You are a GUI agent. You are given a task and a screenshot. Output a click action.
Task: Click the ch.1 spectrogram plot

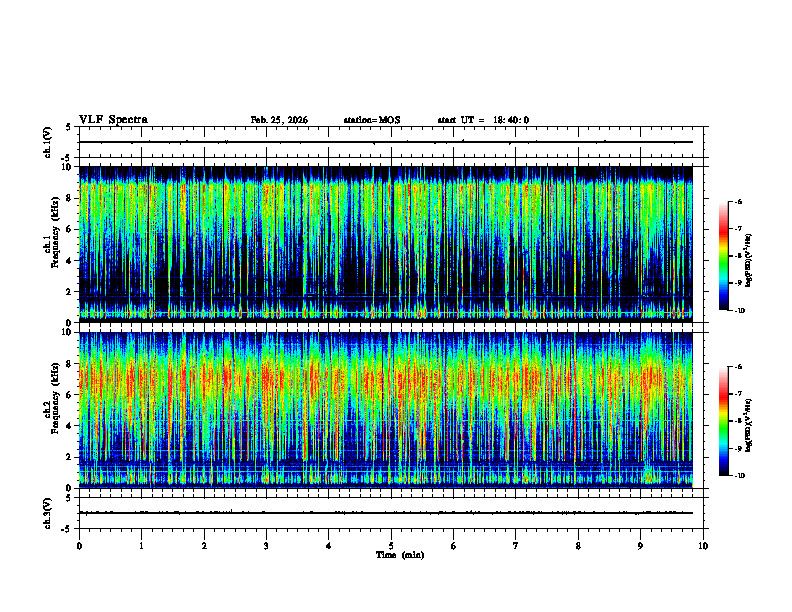click(x=385, y=244)
